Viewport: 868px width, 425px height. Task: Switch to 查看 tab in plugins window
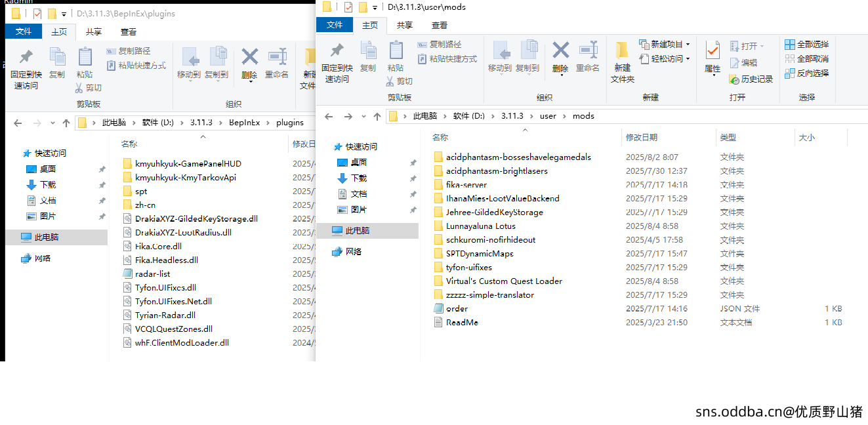click(x=129, y=31)
